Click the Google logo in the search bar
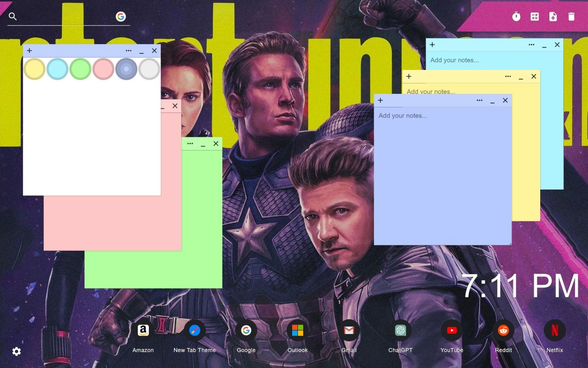The image size is (588, 368). point(121,17)
